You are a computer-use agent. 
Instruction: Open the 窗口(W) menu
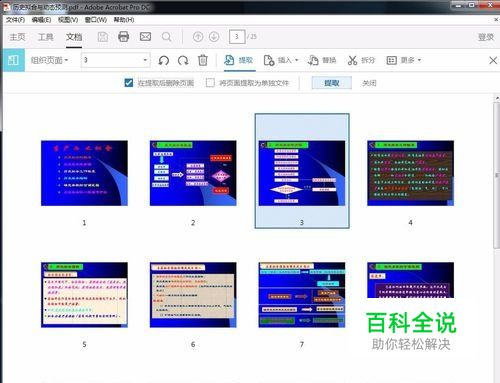[x=96, y=20]
